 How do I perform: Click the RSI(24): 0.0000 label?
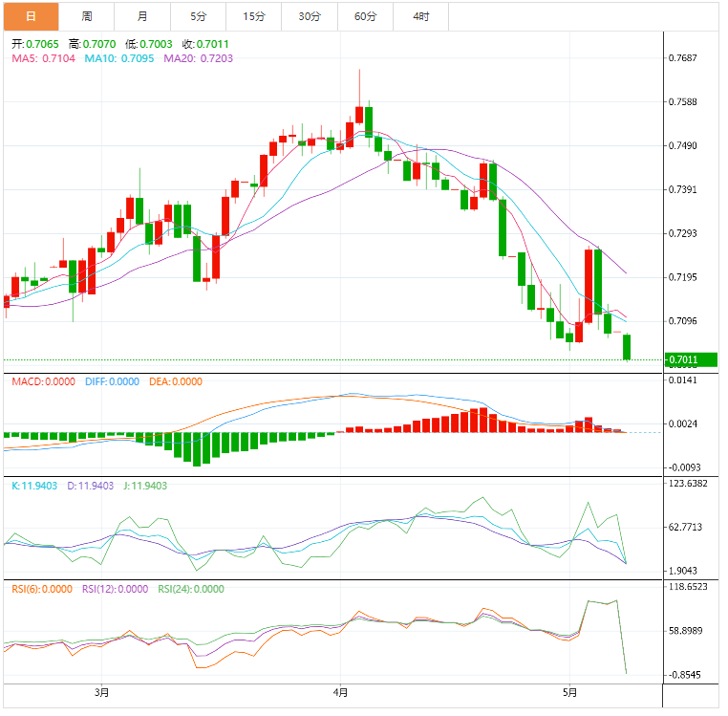coord(191,589)
